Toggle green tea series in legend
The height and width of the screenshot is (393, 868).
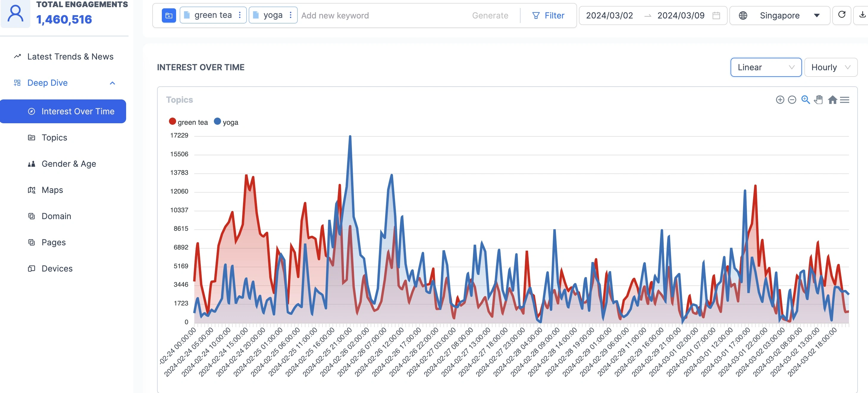pyautogui.click(x=188, y=122)
